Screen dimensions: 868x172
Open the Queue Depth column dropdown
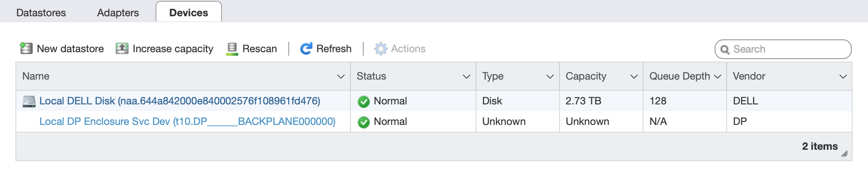[718, 77]
